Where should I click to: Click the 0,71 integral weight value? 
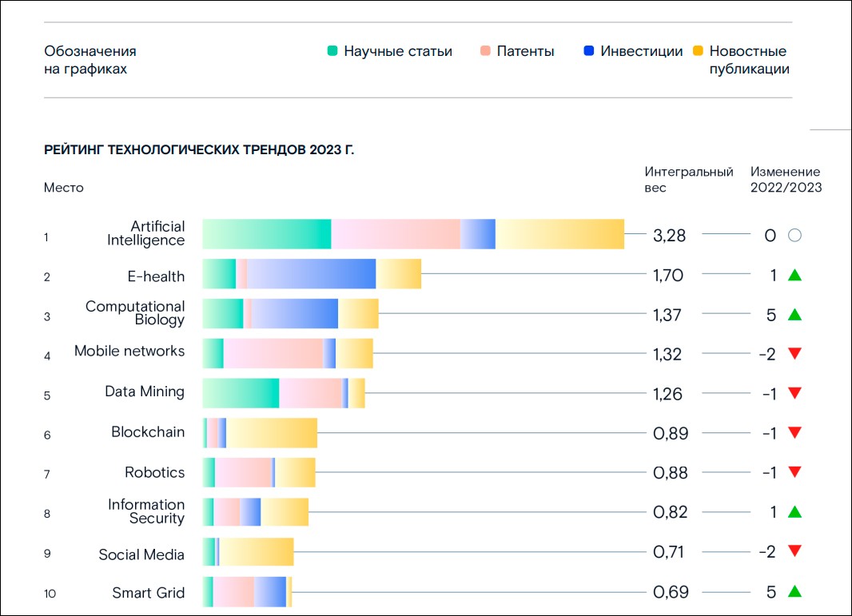tap(668, 552)
